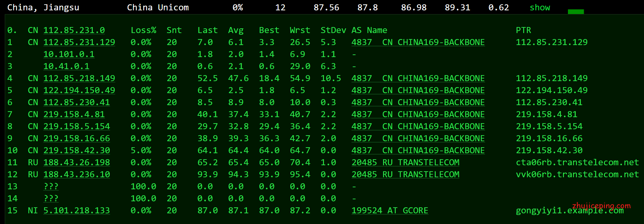644x224 pixels.
Task: Open the 199524 AT GCORE AS link
Action: pos(389,211)
